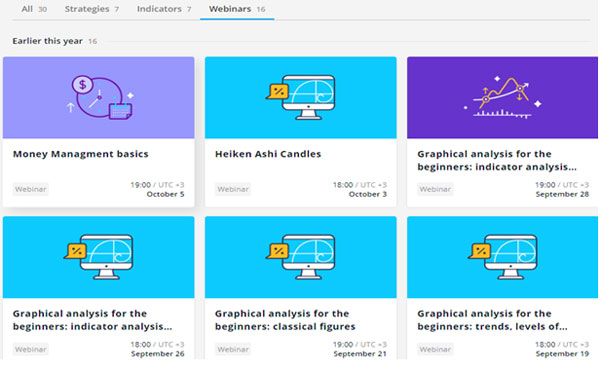The height and width of the screenshot is (370, 600).
Task: Click the 19:00 time on October 5 card
Action: coord(140,185)
